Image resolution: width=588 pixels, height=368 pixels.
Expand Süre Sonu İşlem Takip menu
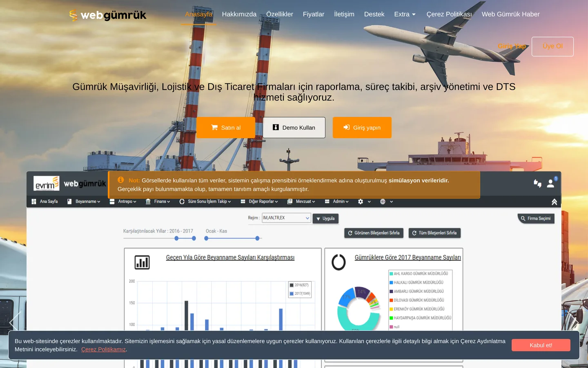[x=205, y=202]
